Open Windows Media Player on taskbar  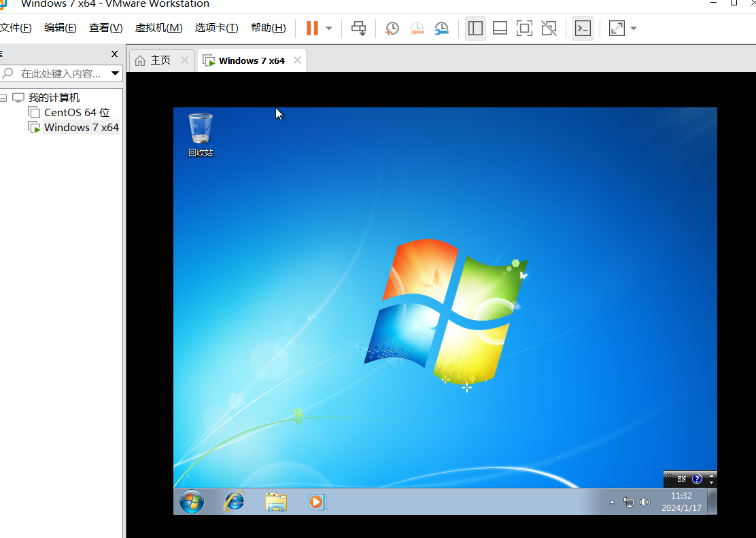coord(317,502)
